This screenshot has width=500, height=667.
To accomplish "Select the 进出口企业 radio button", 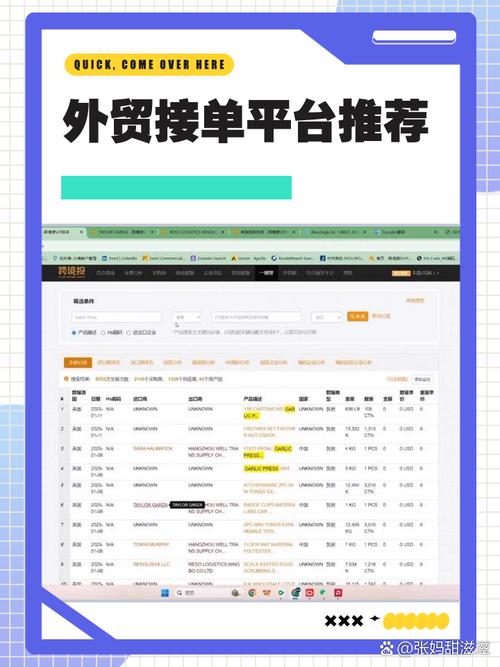I will click(x=129, y=332).
